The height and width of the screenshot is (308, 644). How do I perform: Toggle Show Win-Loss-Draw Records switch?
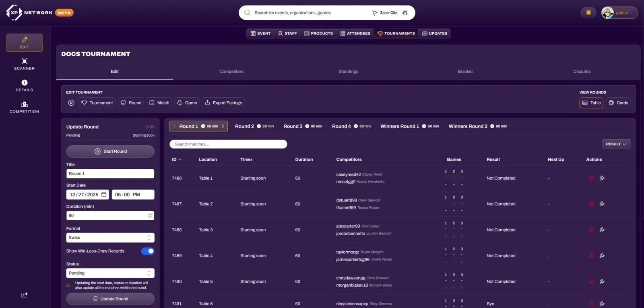pos(147,251)
